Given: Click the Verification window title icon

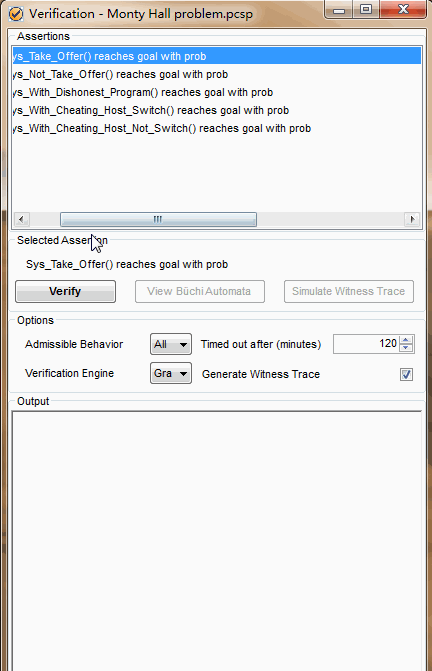Looking at the screenshot, I should (16, 14).
